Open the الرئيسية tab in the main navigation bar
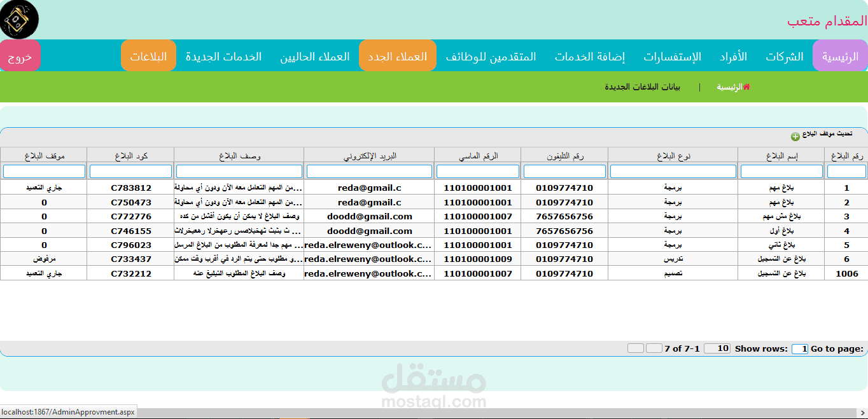Viewport: 868px width, 419px height. tap(840, 56)
